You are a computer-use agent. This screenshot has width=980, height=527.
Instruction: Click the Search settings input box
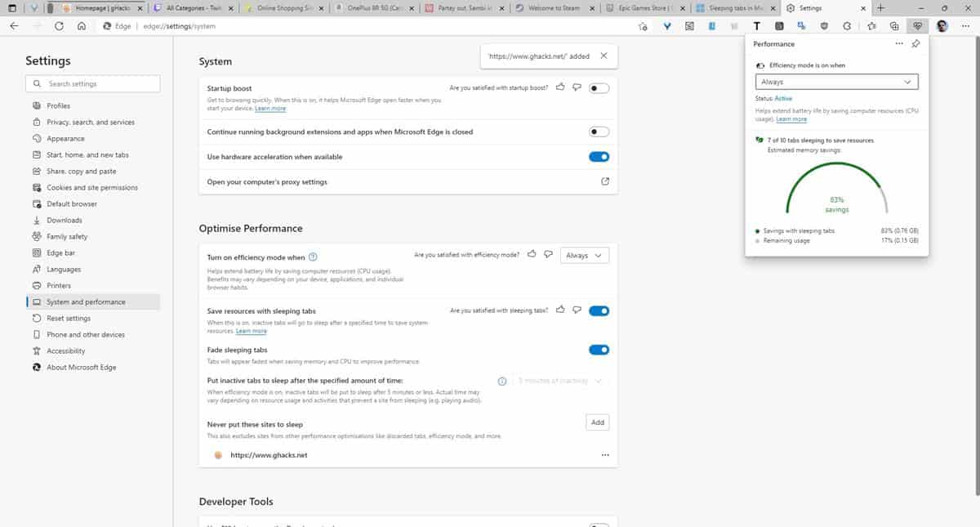(x=92, y=83)
